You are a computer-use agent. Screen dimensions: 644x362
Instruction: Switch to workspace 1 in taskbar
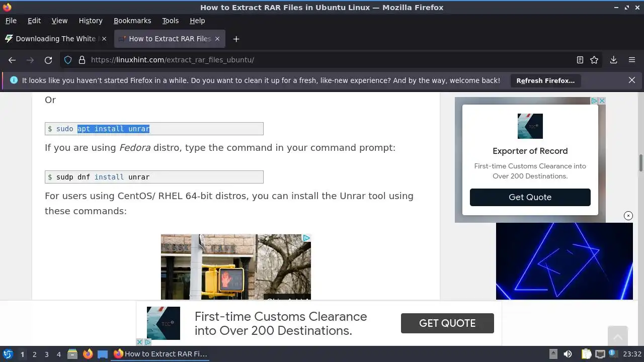(x=22, y=354)
